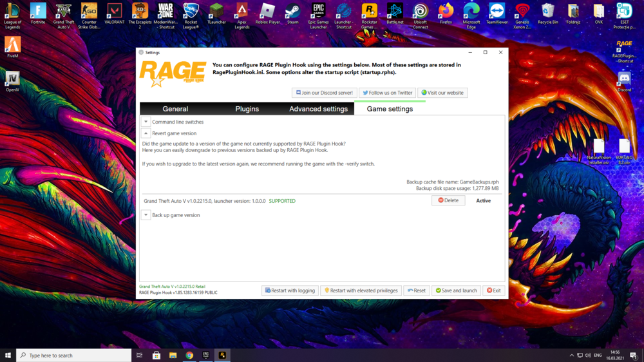This screenshot has width=644, height=362.
Task: Expand Back up game version section
Action: 146,215
